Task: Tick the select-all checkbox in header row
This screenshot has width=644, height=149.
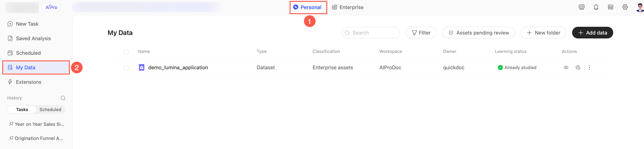Action: (x=126, y=52)
